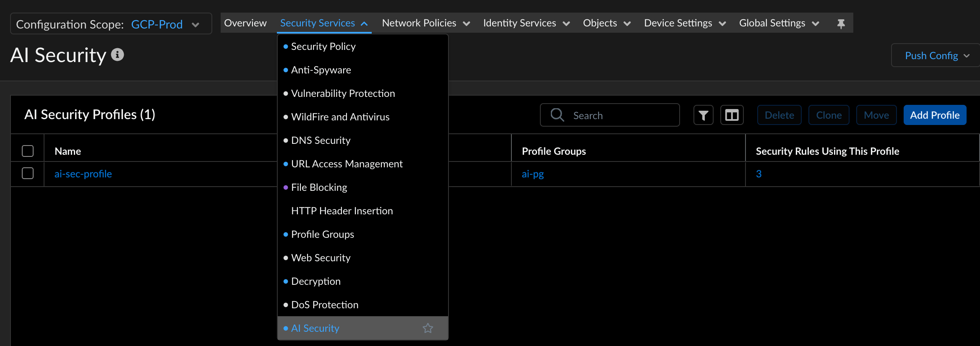Tick the select-all checkbox in table header
Screen dimensions: 980x346
click(28, 151)
